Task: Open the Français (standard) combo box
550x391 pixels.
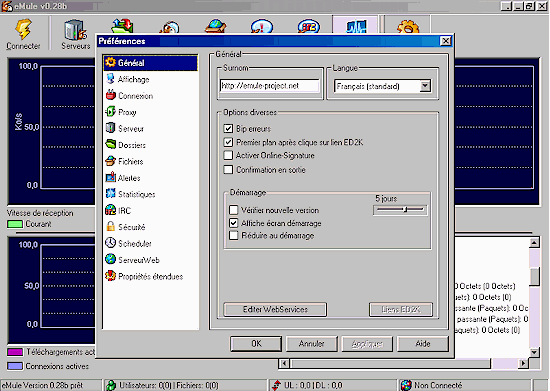Action: (382, 86)
